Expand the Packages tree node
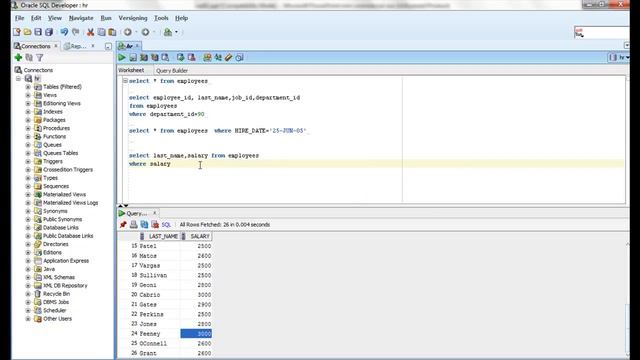The width and height of the screenshot is (640, 360). pyautogui.click(x=28, y=120)
